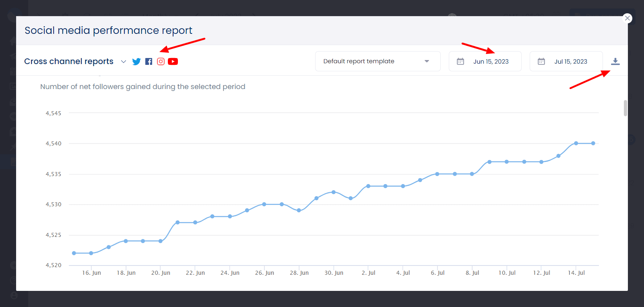Download the performance report
This screenshot has height=307, width=644.
615,62
